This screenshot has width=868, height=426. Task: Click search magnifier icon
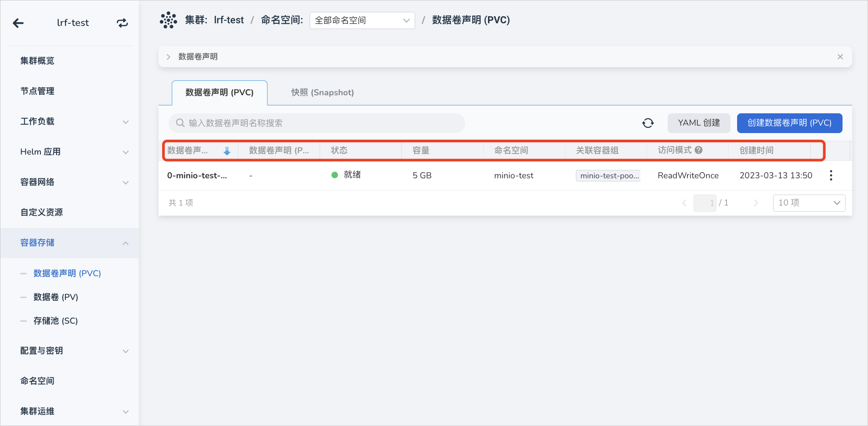[180, 123]
